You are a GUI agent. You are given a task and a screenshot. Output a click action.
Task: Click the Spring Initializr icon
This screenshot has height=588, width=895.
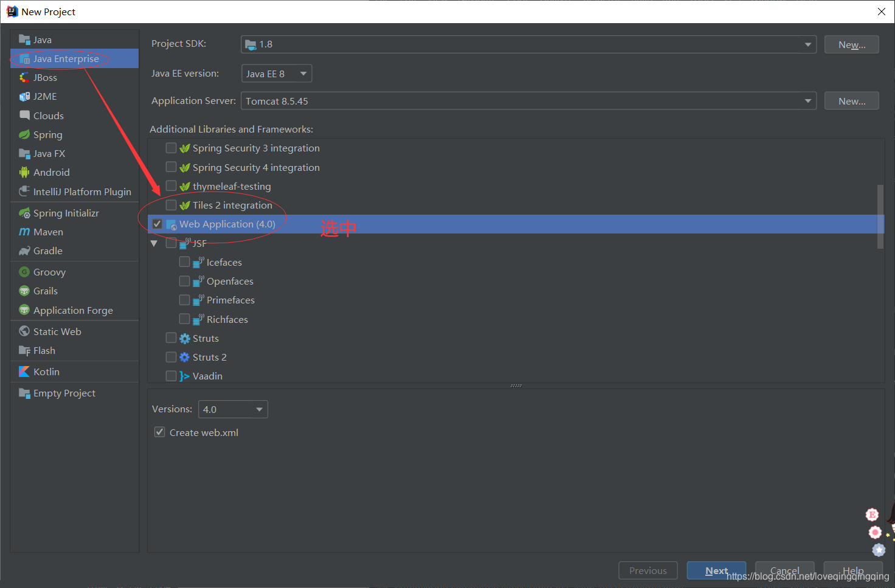tap(24, 213)
